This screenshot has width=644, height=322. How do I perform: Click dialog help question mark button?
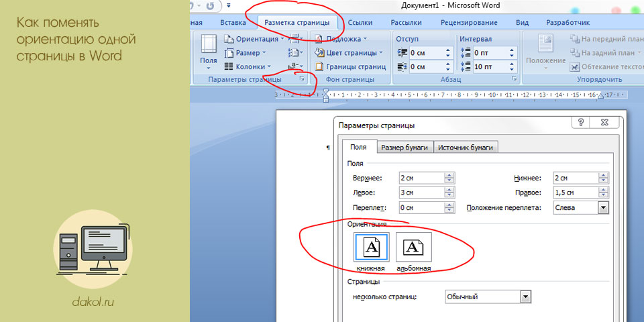[x=581, y=122]
